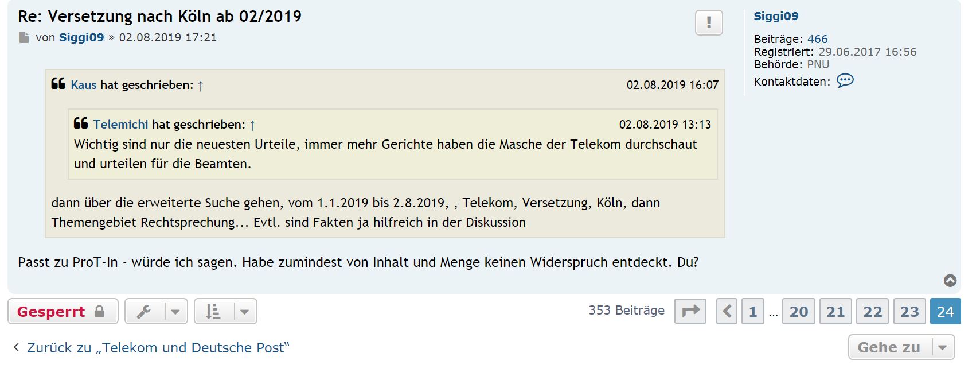Jump to Telemichi's original post arrow
Viewport: 980px width, 372px height.
[252, 125]
